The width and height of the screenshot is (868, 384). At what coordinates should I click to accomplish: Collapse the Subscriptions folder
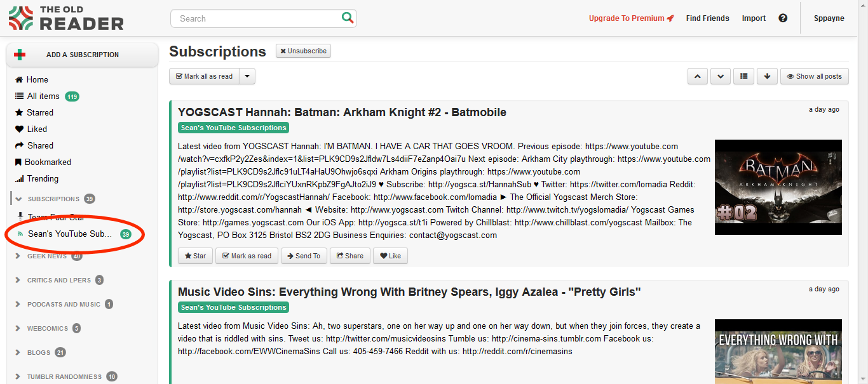point(18,199)
